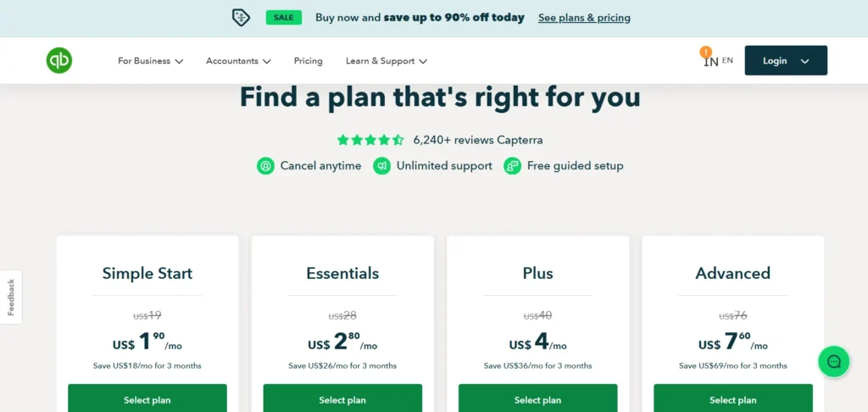This screenshot has height=412, width=868.
Task: Go to the Pricing menu item
Action: pyautogui.click(x=309, y=61)
